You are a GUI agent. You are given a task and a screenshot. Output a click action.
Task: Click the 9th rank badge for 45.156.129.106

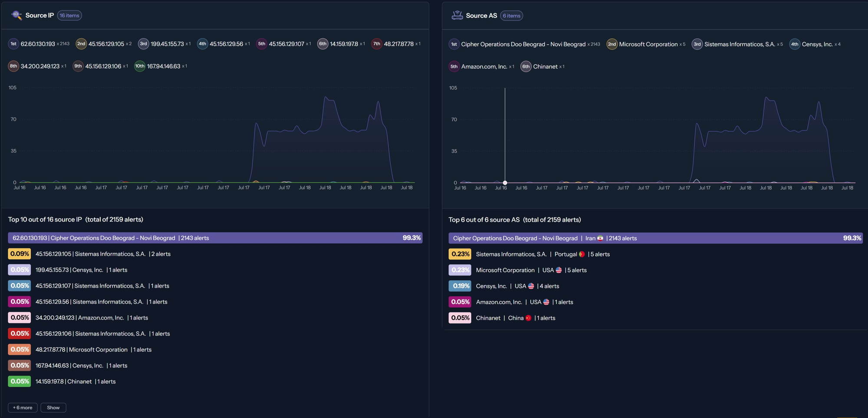[x=78, y=66]
